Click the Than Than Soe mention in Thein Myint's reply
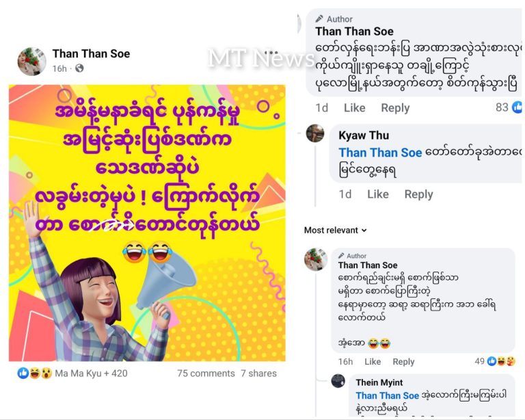525x420 pixels. click(x=387, y=395)
